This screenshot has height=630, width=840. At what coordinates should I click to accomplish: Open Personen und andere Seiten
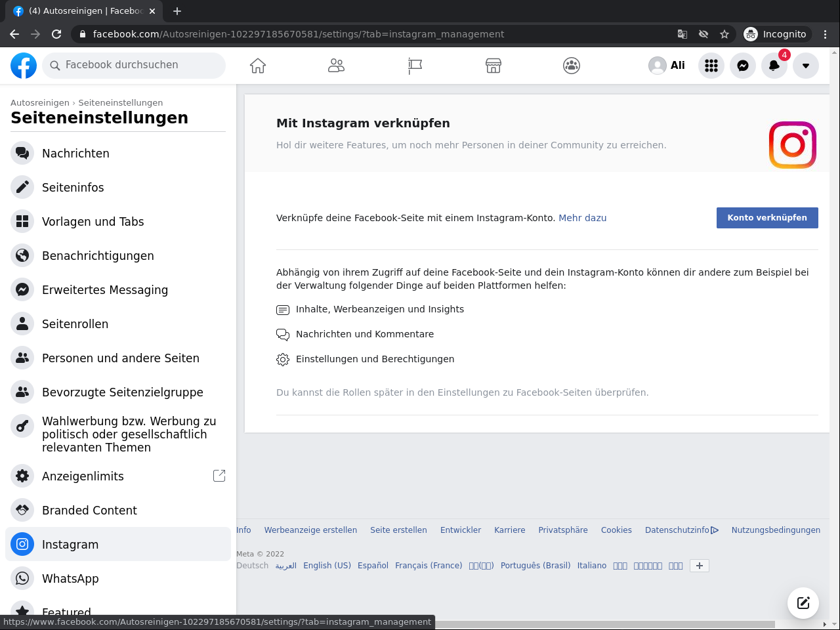118,358
